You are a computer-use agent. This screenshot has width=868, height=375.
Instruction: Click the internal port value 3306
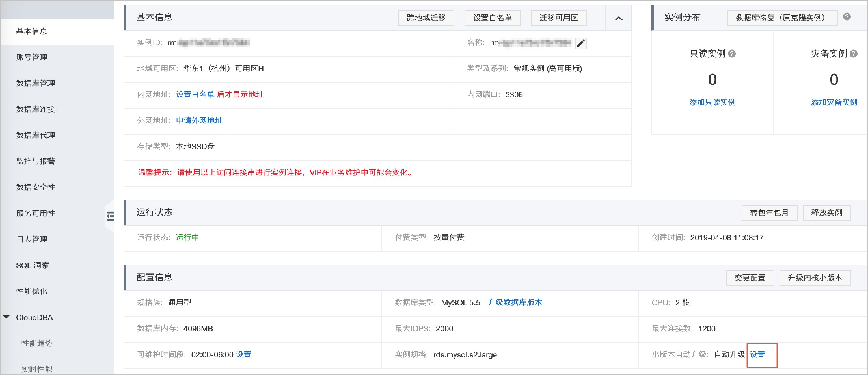point(514,94)
